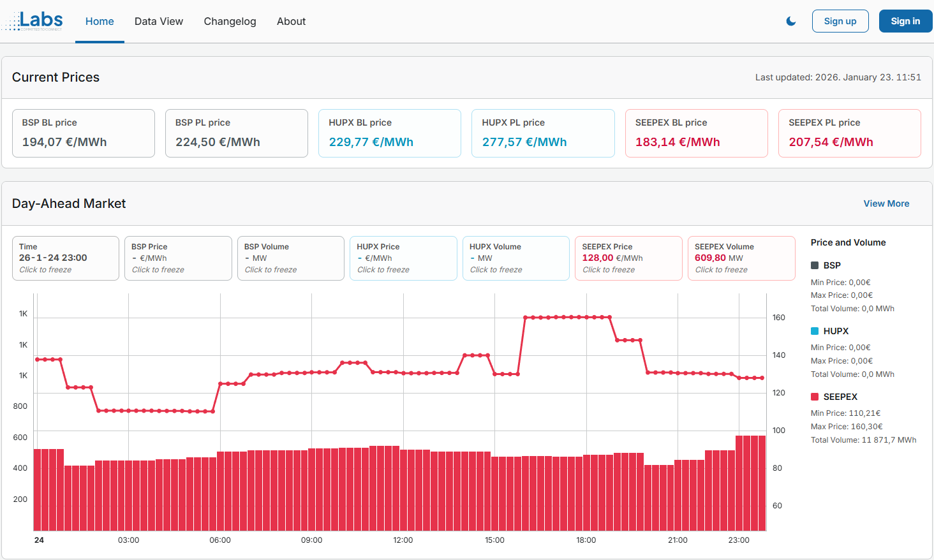Open the Home tab

(x=100, y=21)
